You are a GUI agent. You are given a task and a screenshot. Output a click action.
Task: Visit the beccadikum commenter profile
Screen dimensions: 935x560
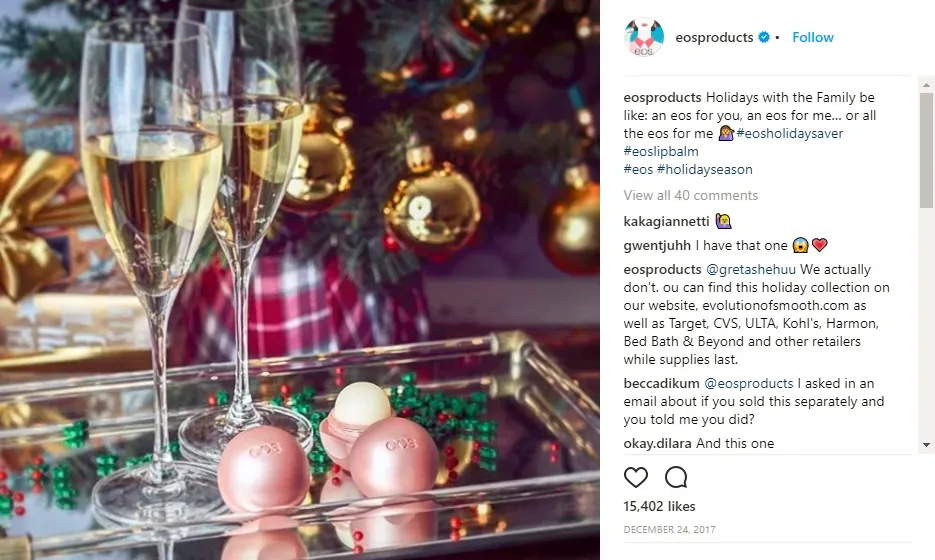tap(661, 383)
